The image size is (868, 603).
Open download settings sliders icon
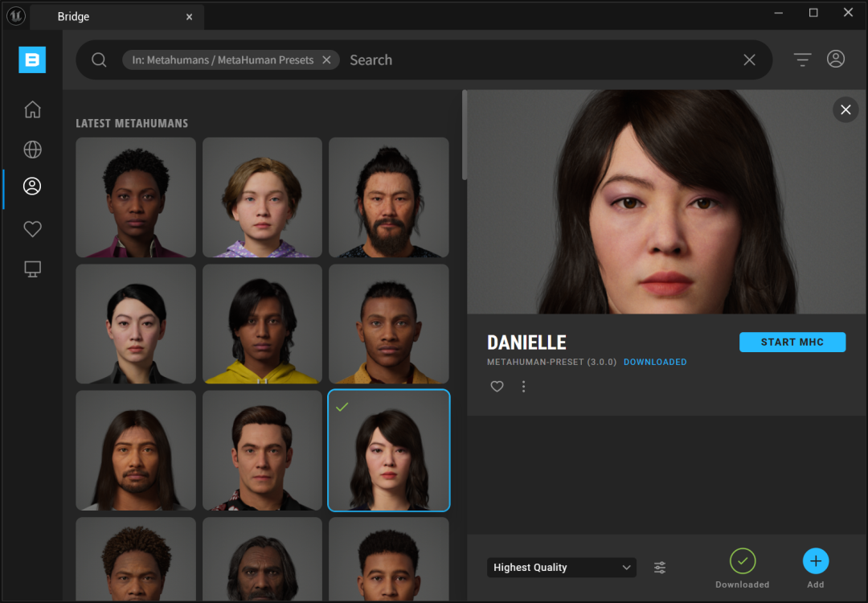pyautogui.click(x=660, y=568)
